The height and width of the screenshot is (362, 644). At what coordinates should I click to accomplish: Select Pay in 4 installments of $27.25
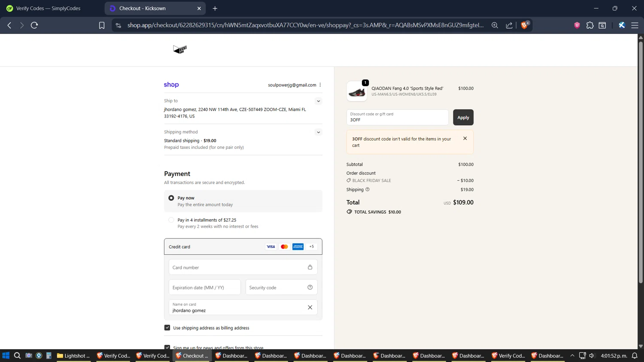point(171,220)
